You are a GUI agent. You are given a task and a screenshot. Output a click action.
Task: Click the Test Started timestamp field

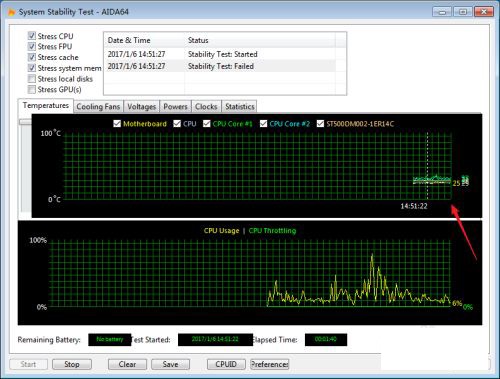tap(215, 339)
